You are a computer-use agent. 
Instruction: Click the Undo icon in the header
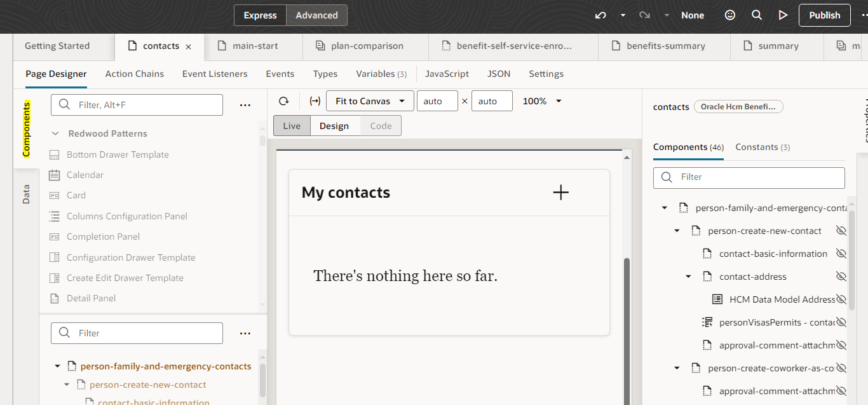pos(600,15)
